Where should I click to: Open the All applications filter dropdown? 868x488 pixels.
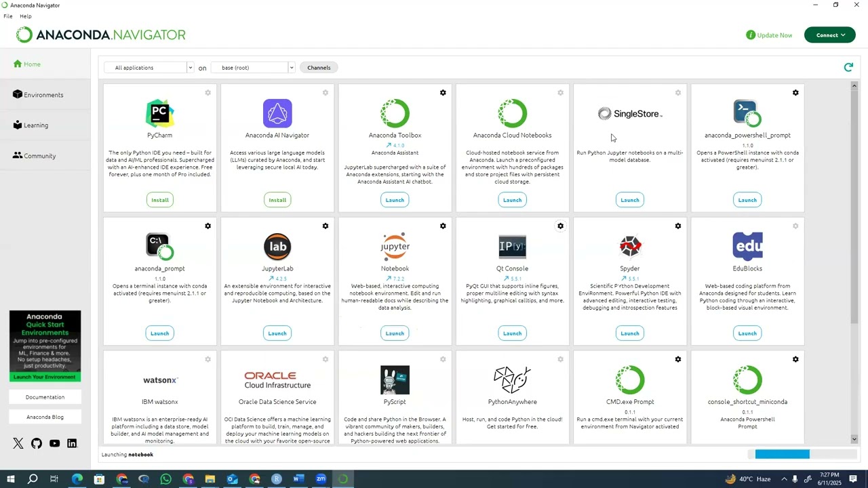pos(149,68)
